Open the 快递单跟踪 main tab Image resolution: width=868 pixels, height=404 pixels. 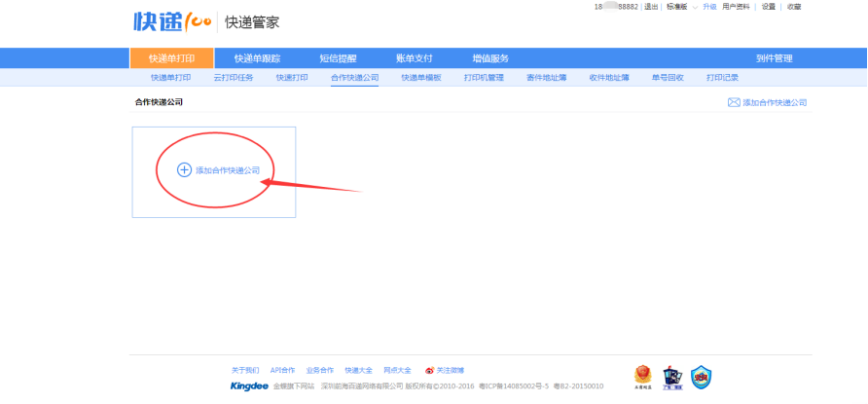click(x=257, y=58)
